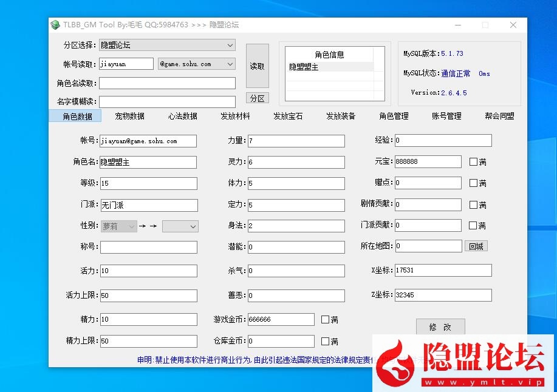Image resolution: width=557 pixels, height=392 pixels.
Task: Switch to the 发放装备 tab
Action: click(341, 116)
